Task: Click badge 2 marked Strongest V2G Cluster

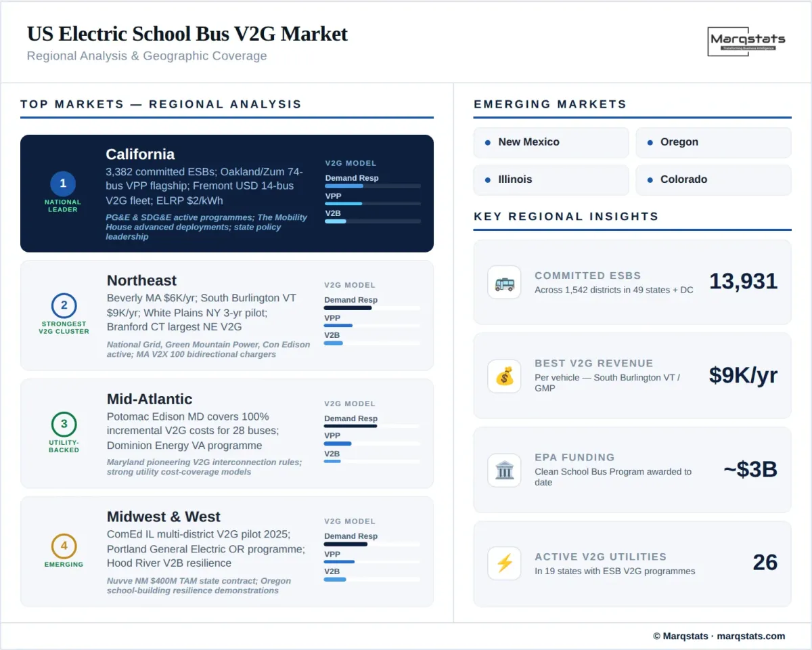Action: coord(64,305)
